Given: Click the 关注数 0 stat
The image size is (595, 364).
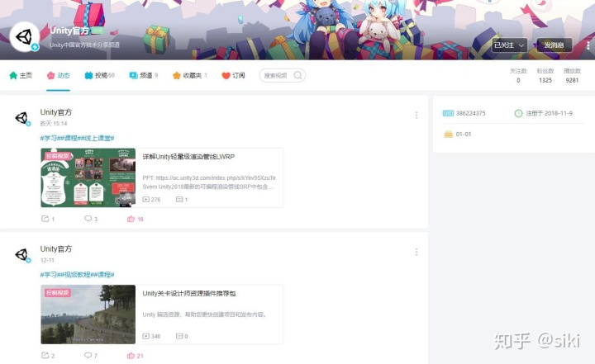Looking at the screenshot, I should 518,75.
